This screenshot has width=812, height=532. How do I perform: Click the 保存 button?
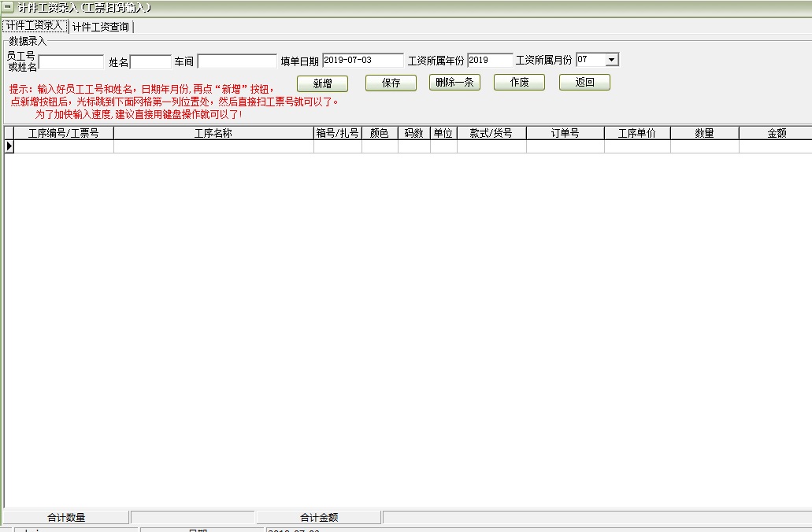click(391, 83)
